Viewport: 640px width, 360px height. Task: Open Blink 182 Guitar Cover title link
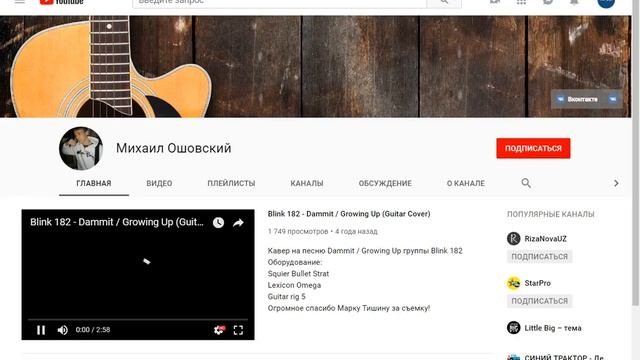(349, 214)
